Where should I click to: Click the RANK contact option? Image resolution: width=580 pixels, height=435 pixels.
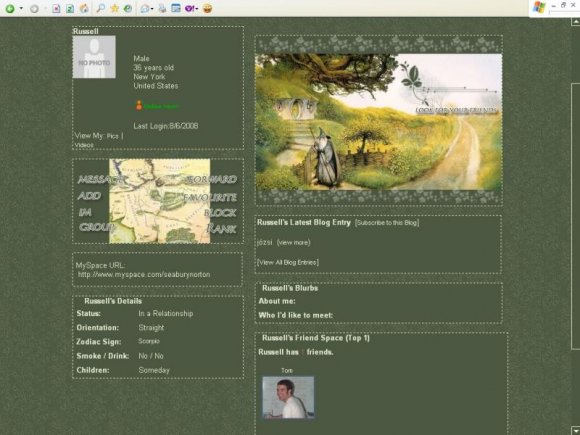click(x=222, y=228)
